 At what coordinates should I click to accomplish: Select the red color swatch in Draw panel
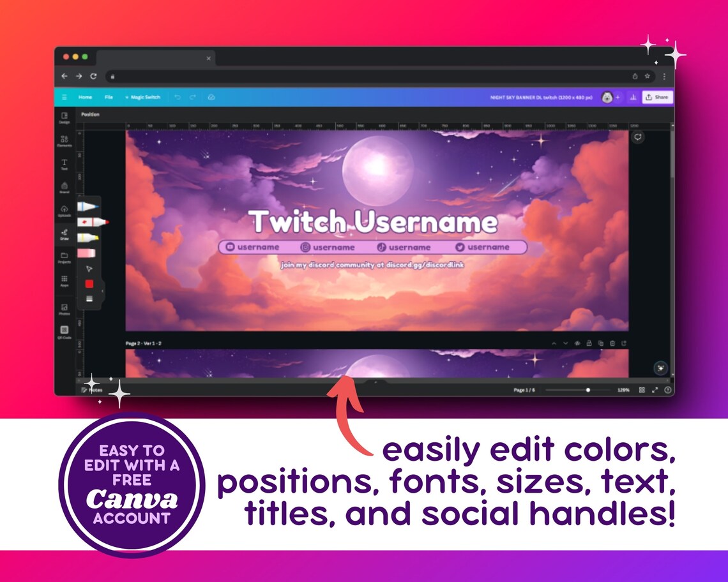pyautogui.click(x=89, y=283)
